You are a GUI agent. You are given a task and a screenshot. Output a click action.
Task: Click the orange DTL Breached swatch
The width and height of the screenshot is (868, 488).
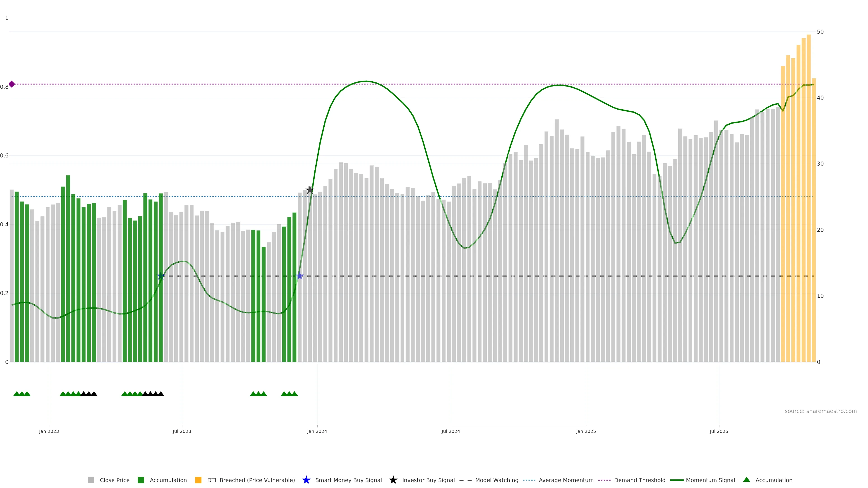click(198, 480)
